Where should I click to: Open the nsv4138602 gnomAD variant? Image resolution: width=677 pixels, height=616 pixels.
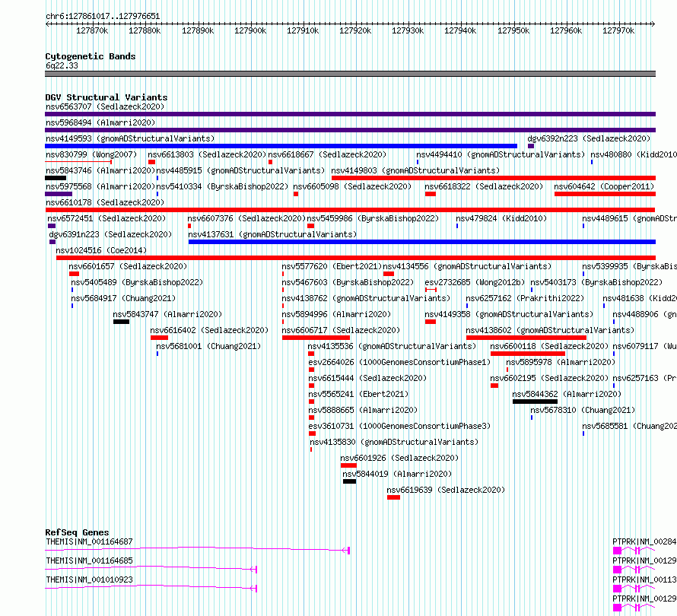pos(550,330)
